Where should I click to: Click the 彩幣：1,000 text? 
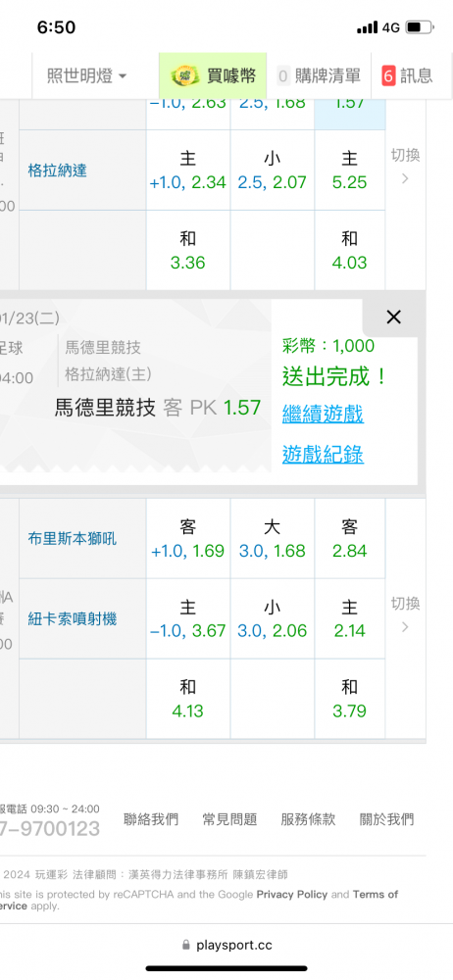point(328,346)
